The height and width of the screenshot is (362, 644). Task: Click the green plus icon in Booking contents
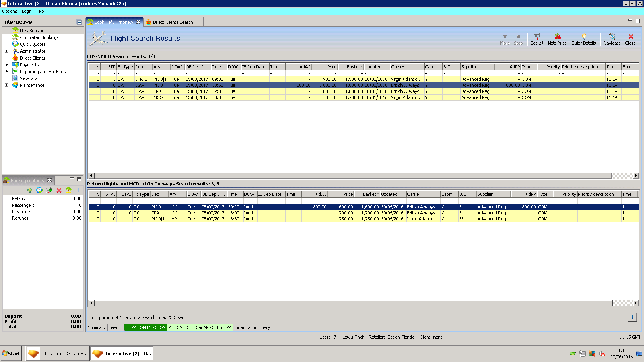(29, 190)
